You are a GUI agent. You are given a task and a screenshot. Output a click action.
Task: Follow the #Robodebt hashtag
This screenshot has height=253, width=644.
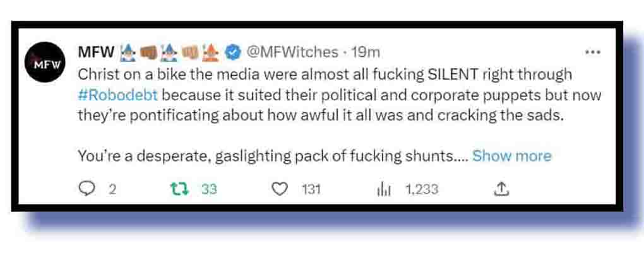[117, 97]
